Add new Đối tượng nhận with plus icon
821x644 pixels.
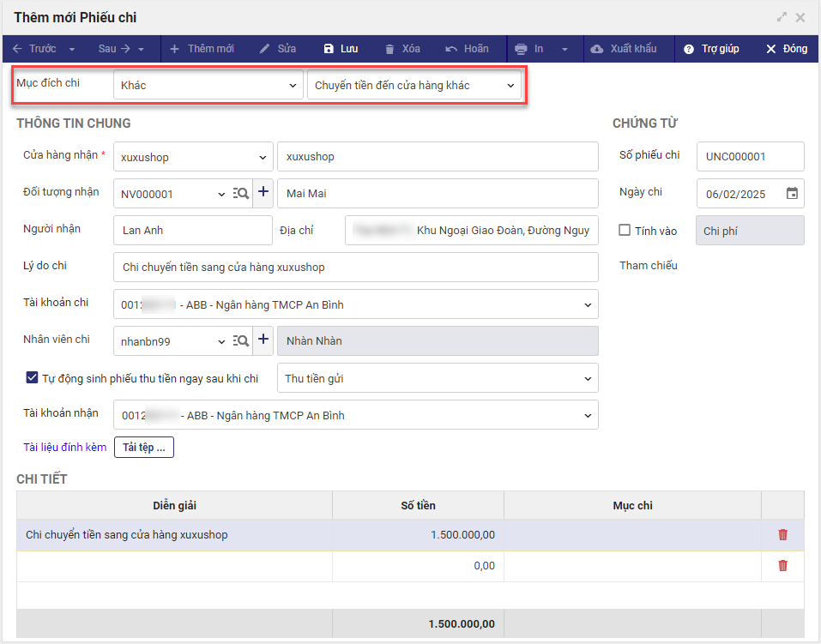tap(263, 194)
